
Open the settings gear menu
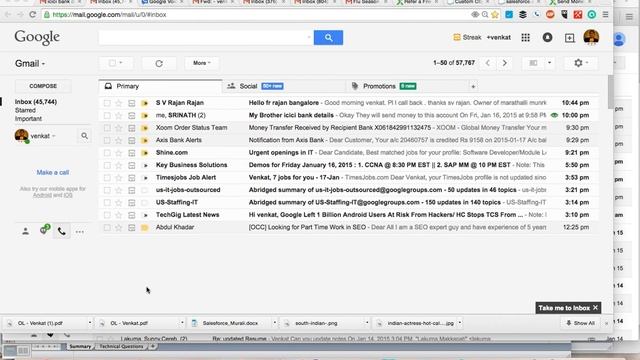(x=581, y=63)
